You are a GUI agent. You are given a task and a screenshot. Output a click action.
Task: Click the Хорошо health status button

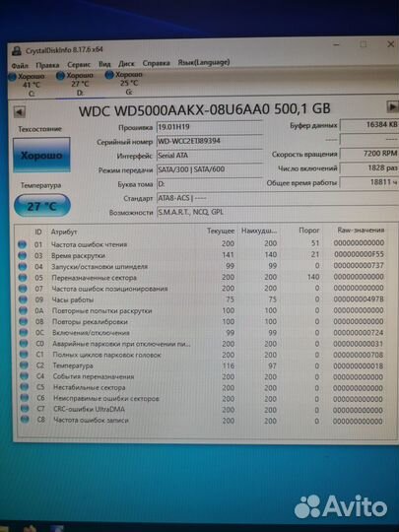click(41, 156)
